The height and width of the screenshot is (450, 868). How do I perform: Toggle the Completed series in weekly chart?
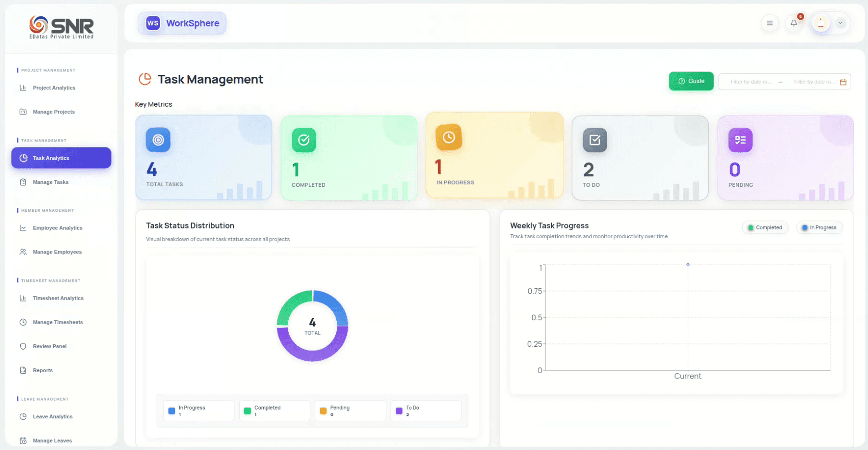point(765,228)
